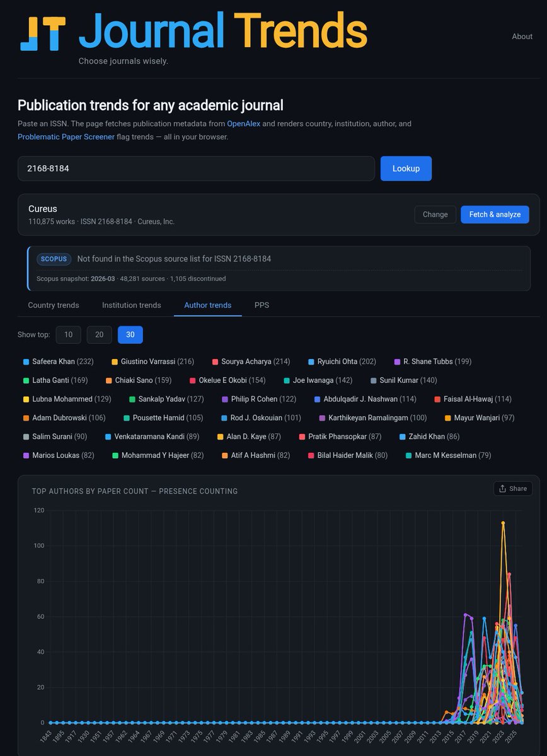The image size is (547, 756).
Task: Select Mayur Wanjari legend entry
Action: (x=480, y=418)
